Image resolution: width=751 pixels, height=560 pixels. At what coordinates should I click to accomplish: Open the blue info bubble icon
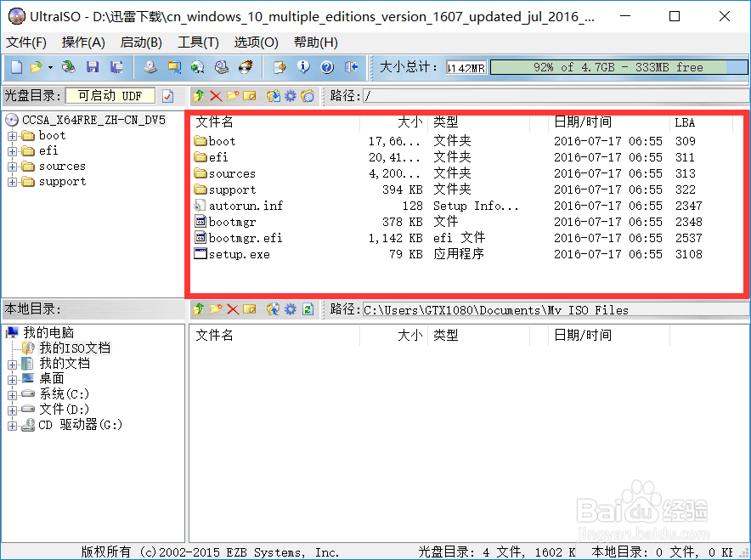tap(303, 67)
